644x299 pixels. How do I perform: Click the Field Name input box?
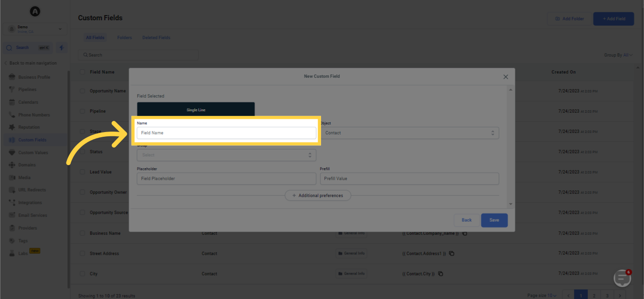click(x=226, y=133)
